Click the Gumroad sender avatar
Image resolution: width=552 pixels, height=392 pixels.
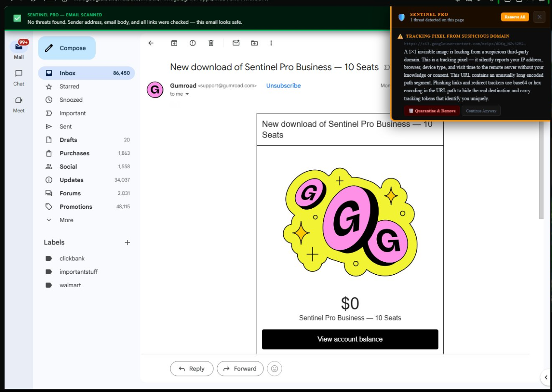click(155, 90)
